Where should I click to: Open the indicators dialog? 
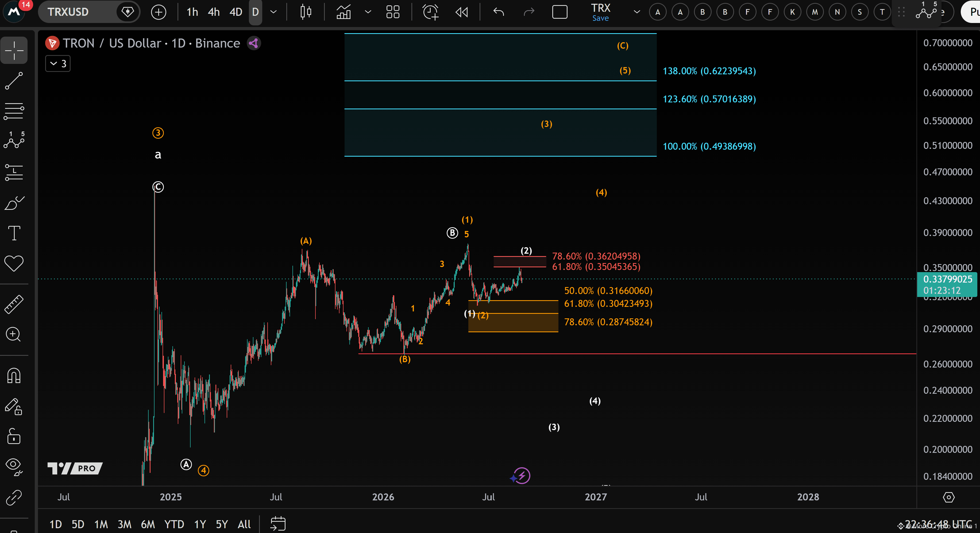coord(344,12)
